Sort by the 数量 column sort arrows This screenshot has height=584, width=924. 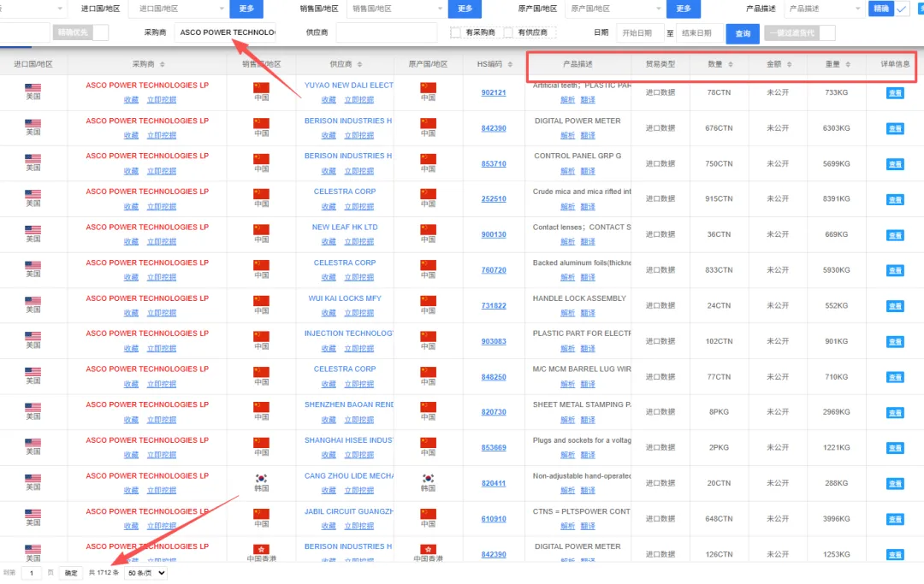click(730, 64)
